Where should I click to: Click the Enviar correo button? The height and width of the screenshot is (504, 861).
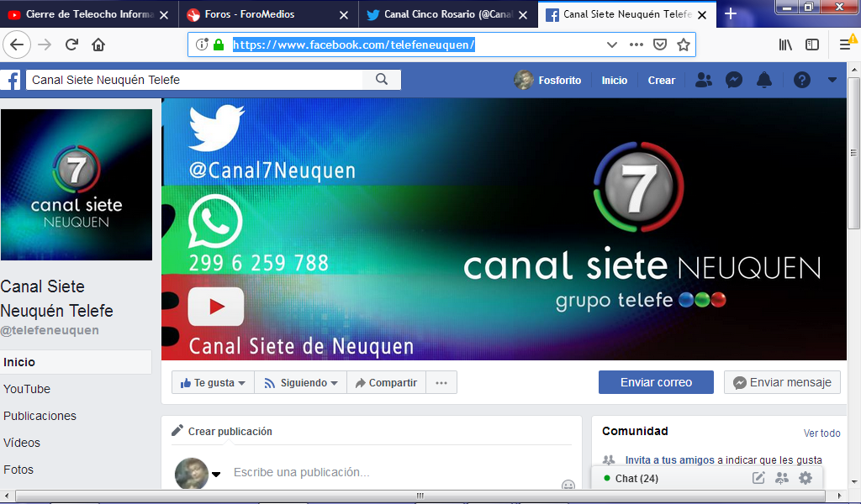coord(656,382)
